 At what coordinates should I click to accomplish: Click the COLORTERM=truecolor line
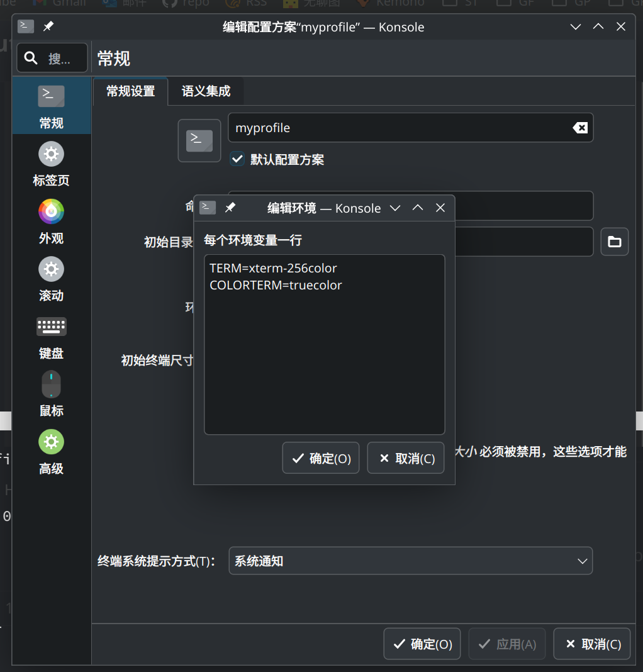point(276,286)
